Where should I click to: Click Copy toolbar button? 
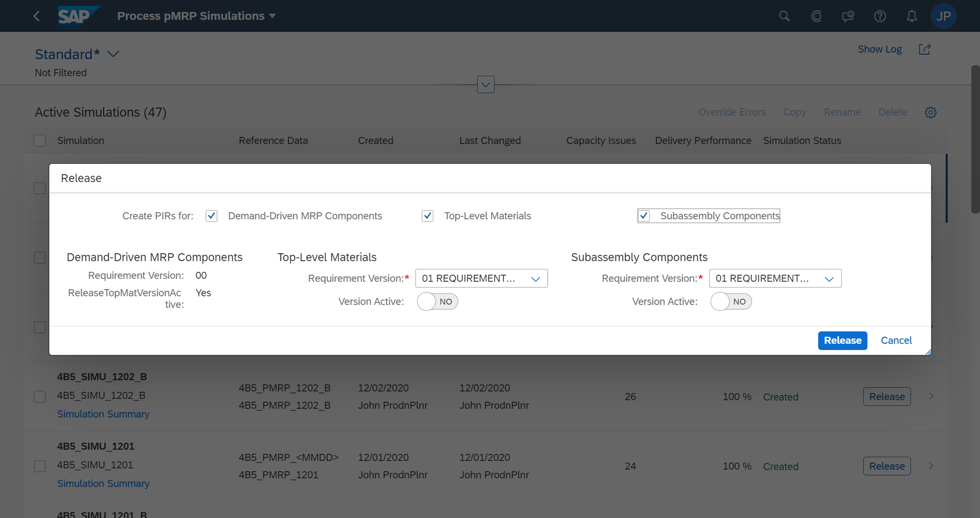tap(794, 112)
